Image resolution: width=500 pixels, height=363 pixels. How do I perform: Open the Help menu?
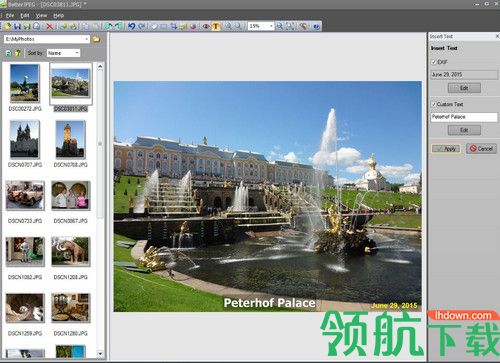pyautogui.click(x=58, y=15)
